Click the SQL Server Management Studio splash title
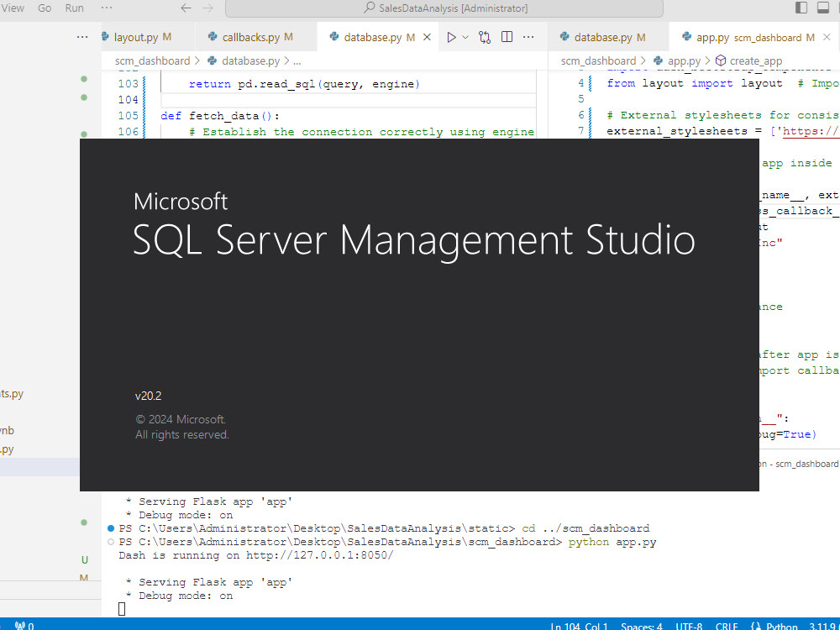This screenshot has height=630, width=840. point(413,240)
